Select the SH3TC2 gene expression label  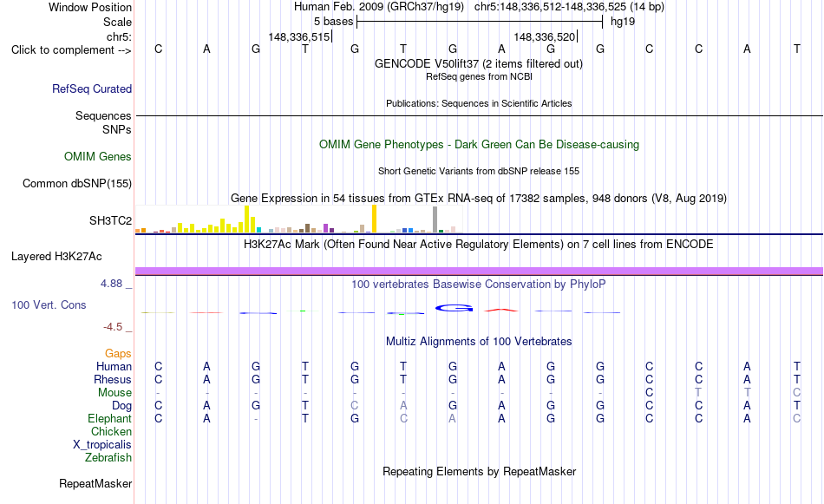[x=110, y=220]
